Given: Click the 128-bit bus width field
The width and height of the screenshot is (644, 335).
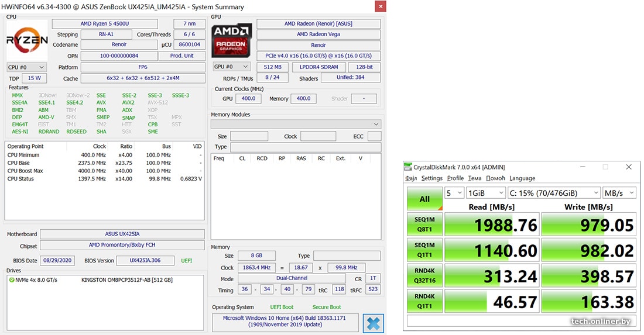Looking at the screenshot, I should tap(364, 67).
